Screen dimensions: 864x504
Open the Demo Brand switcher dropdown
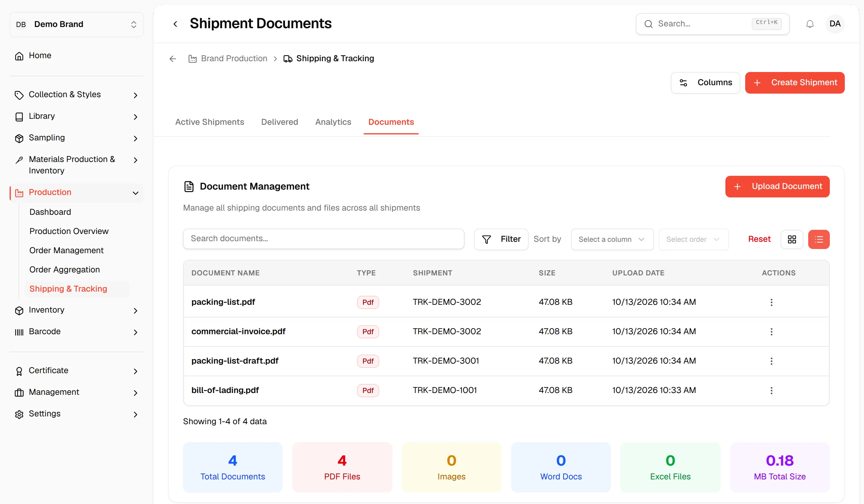(x=77, y=24)
